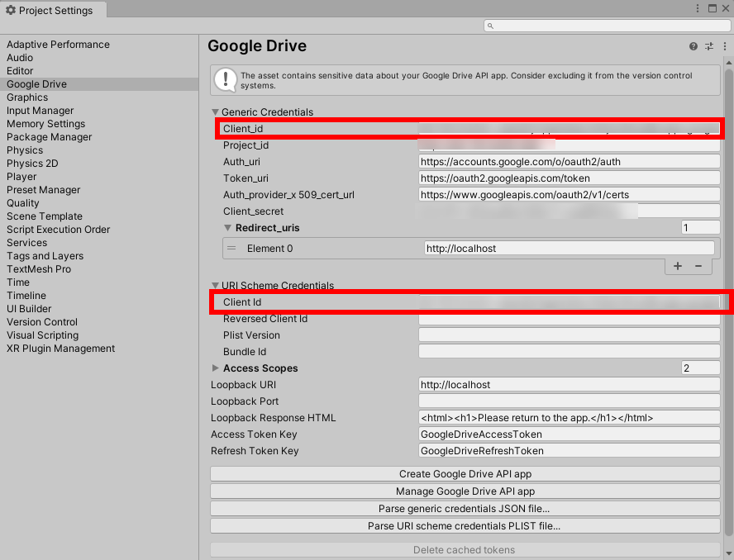Select TextMesh Pro settings
734x560 pixels.
[39, 269]
